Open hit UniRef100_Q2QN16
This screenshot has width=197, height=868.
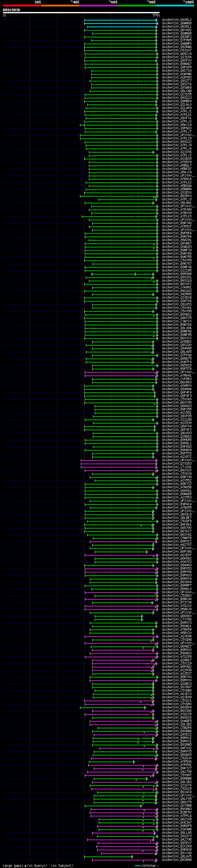tap(176, 437)
